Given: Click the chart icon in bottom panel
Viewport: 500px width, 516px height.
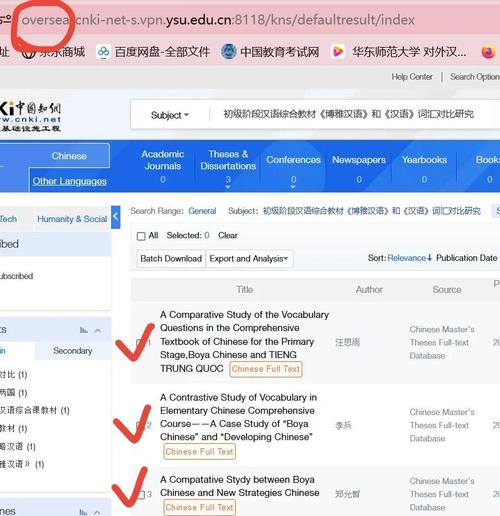Looking at the screenshot, I should coord(83,512).
